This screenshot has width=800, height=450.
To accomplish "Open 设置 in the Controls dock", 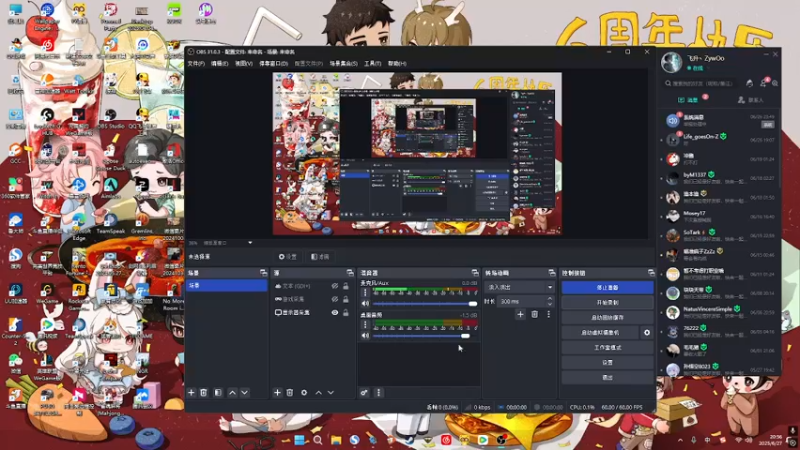I will point(607,363).
